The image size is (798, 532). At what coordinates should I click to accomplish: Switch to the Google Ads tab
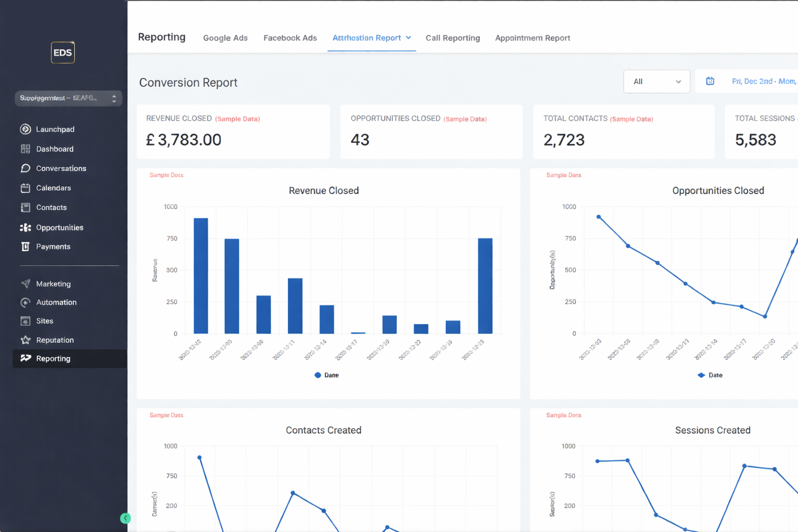pos(225,38)
